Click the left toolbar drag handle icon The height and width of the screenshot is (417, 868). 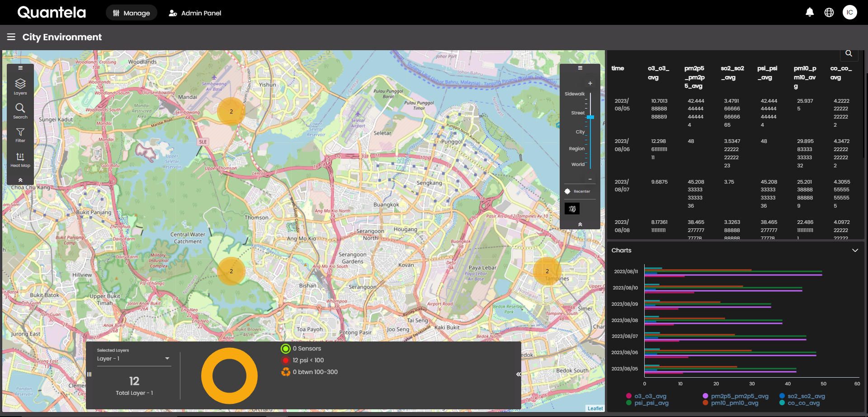20,68
